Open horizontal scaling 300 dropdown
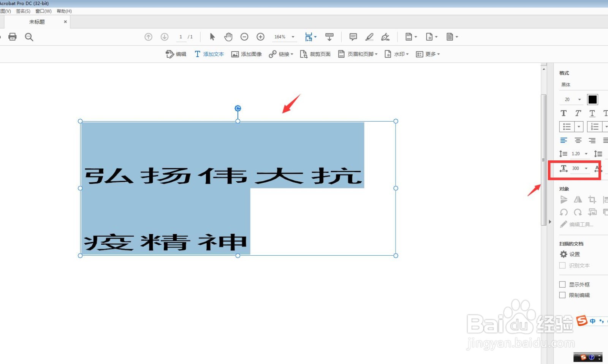 coord(586,168)
